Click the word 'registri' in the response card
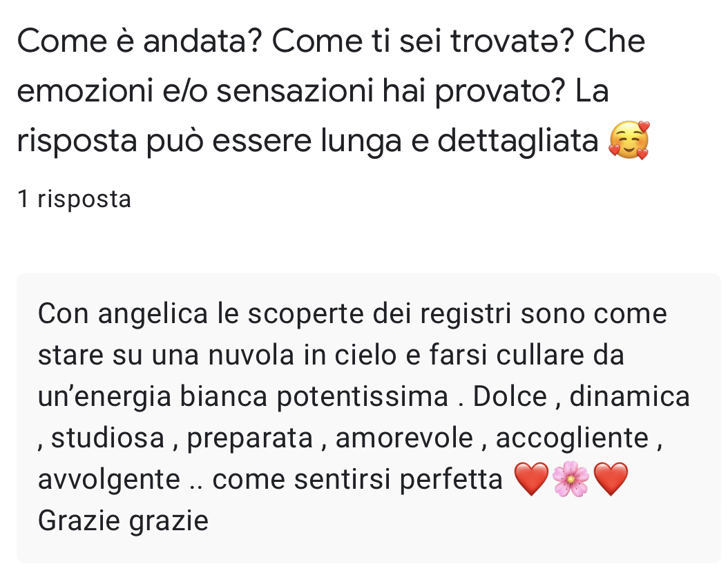Screen dimensions: 728x582 [x=466, y=314]
